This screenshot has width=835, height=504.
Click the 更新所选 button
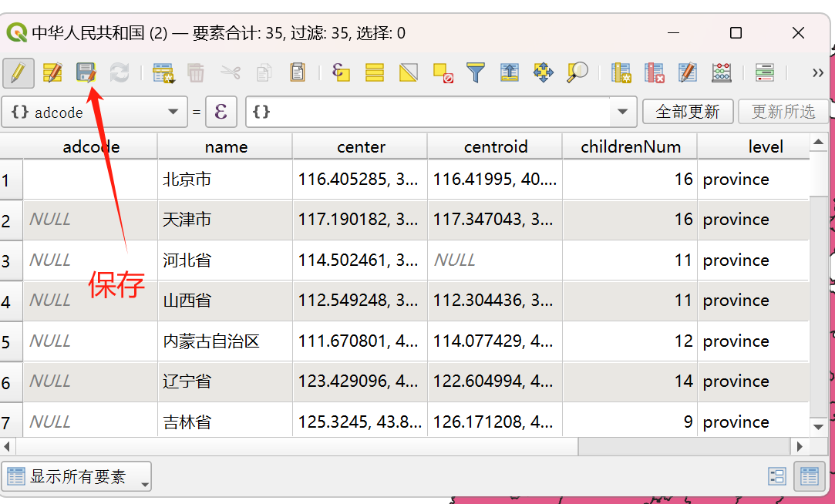pos(783,112)
